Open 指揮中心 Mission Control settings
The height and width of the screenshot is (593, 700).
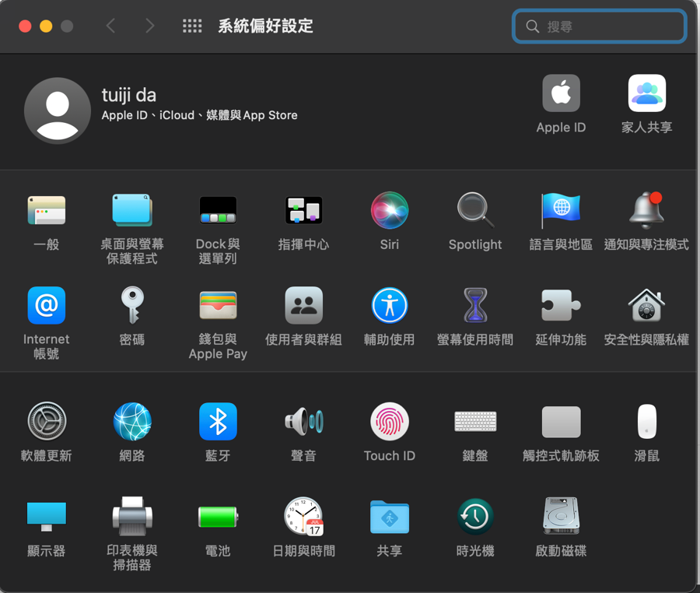click(303, 211)
